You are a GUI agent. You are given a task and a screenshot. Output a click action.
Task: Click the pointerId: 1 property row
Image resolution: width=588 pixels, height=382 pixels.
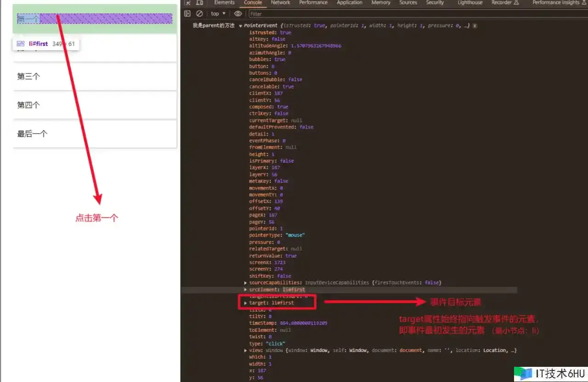(266, 228)
